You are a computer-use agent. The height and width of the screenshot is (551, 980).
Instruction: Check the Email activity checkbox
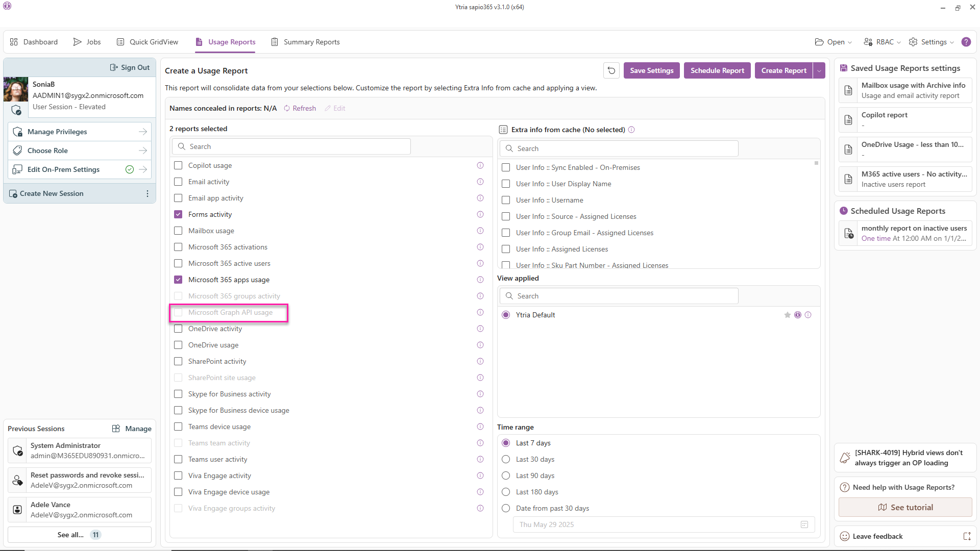click(x=178, y=182)
